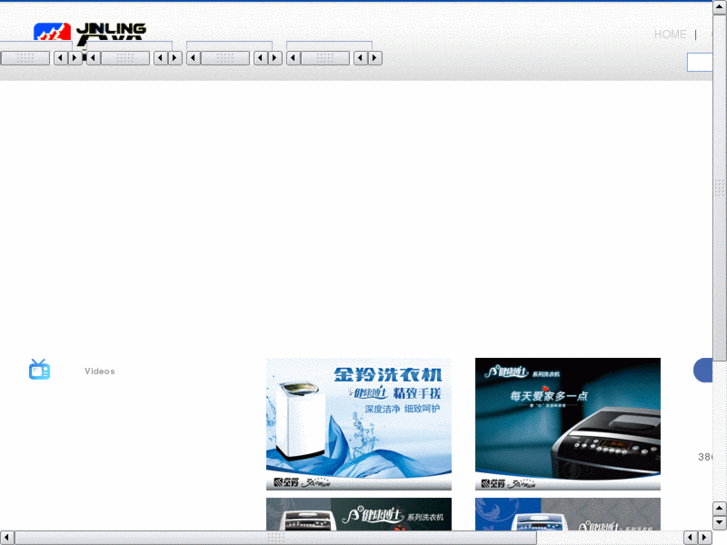727x545 pixels.
Task: Click the right arrow of leftmost header scrollbar
Action: [75, 58]
